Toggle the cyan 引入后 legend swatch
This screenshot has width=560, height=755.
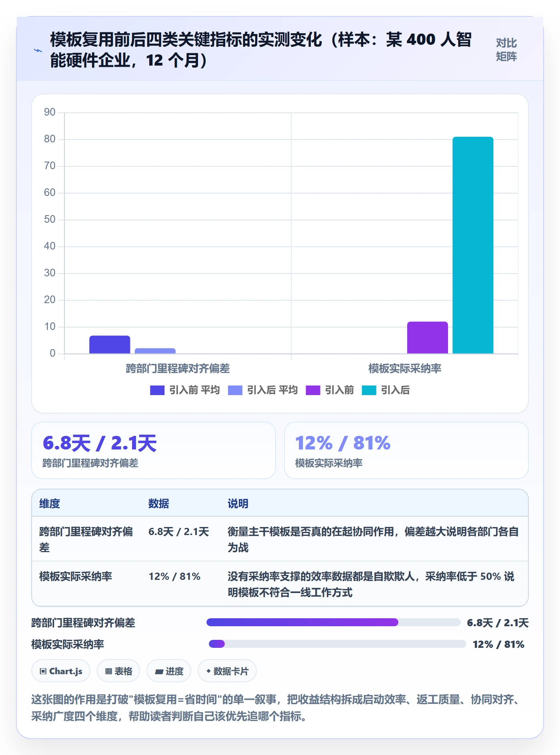click(369, 390)
